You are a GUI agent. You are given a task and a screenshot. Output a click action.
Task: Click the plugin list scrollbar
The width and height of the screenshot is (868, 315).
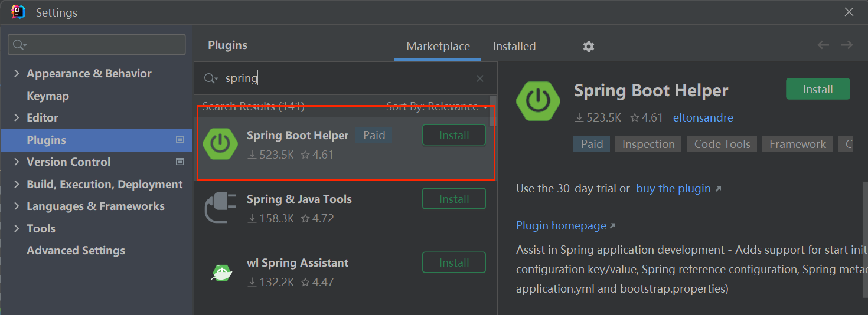coord(493,112)
